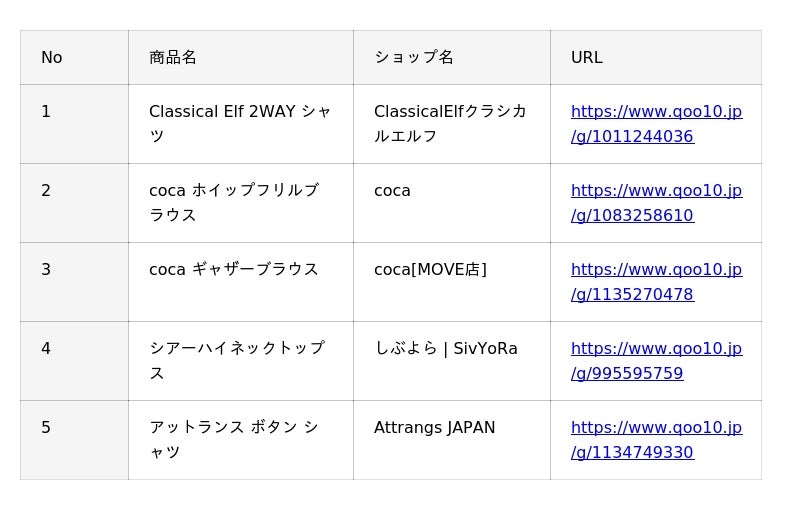Click the coca[MOVE店] shop name cell
The height and width of the screenshot is (510, 800).
pos(430,270)
